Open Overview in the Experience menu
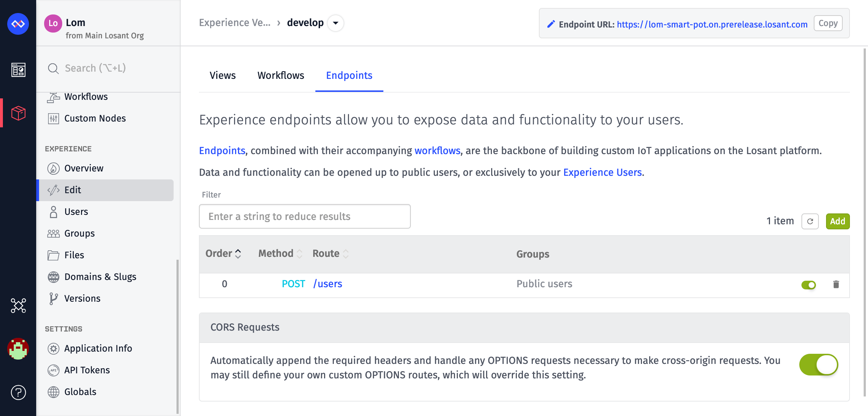The height and width of the screenshot is (416, 868). pyautogui.click(x=105, y=169)
